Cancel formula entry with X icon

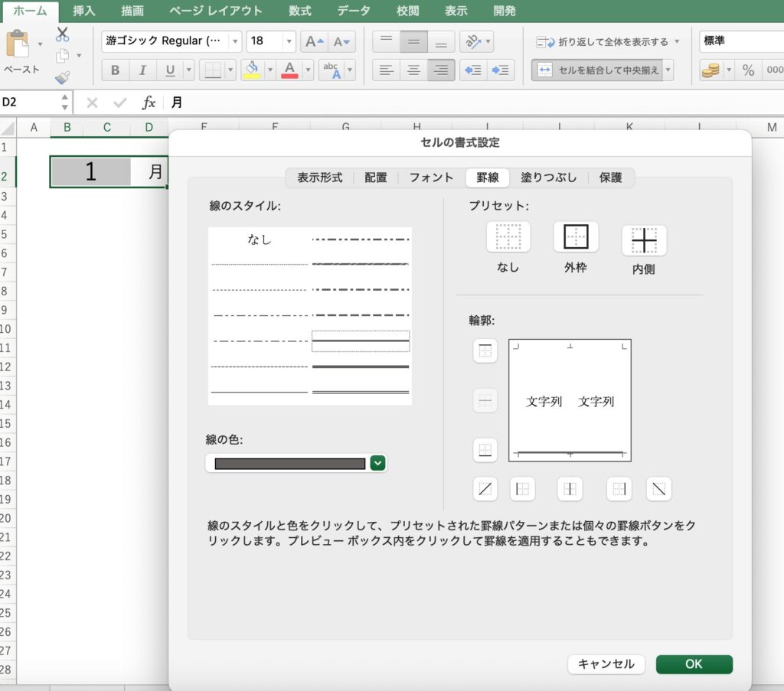pyautogui.click(x=92, y=103)
